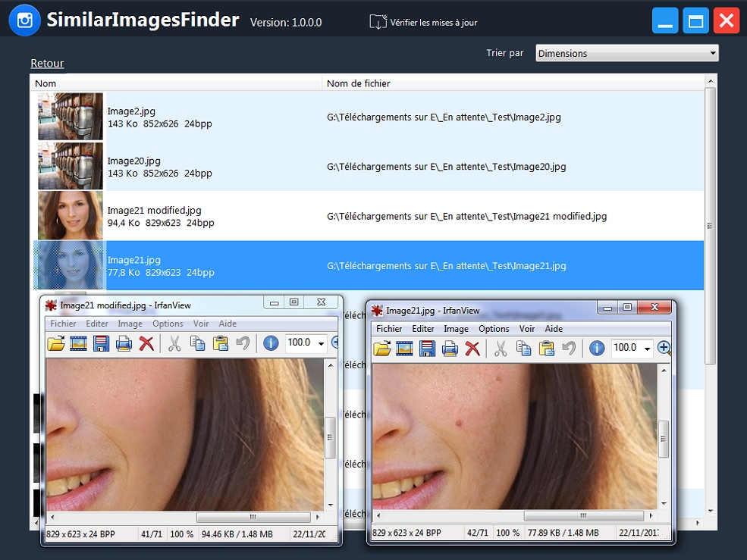Click blue Info icon in Image21.jpg window

pyautogui.click(x=596, y=348)
